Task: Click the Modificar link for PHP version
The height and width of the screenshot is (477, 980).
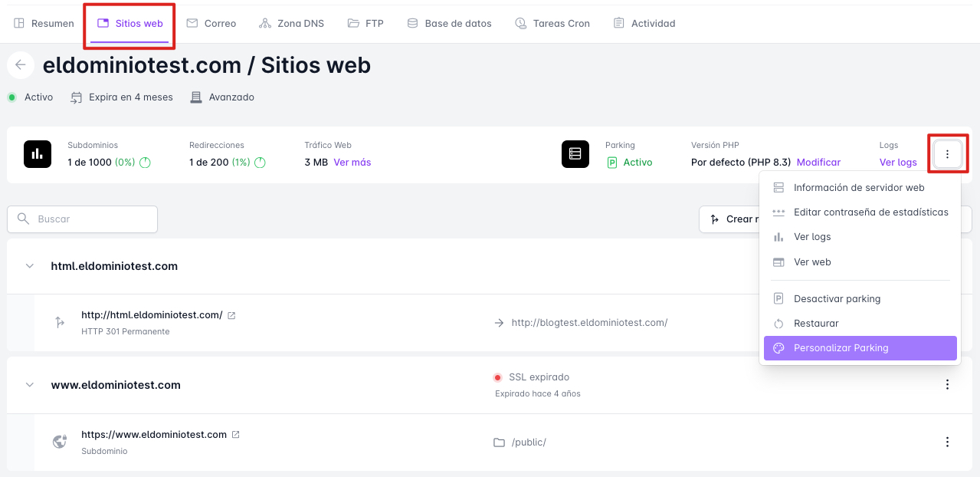Action: 818,163
